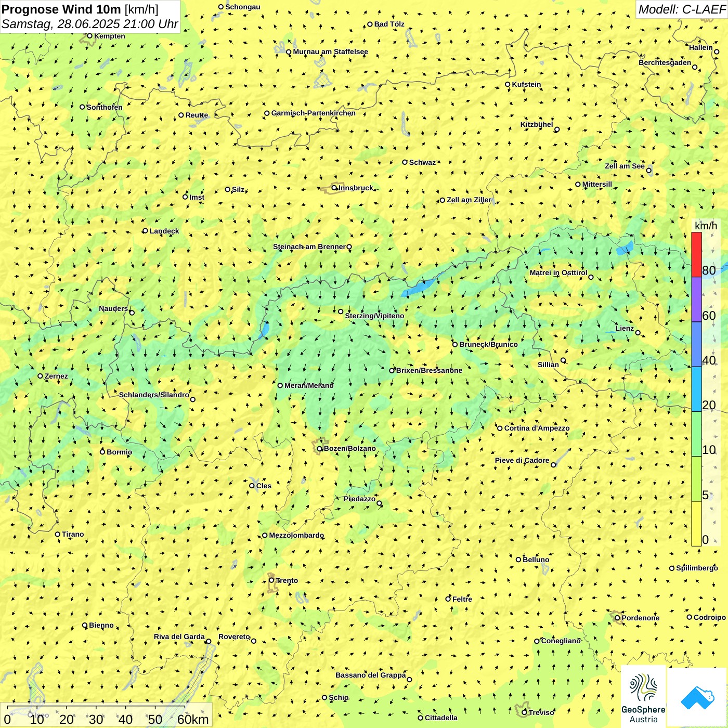728x728 pixels.
Task: Click the 'Mittersill' label
Action: pos(597,184)
